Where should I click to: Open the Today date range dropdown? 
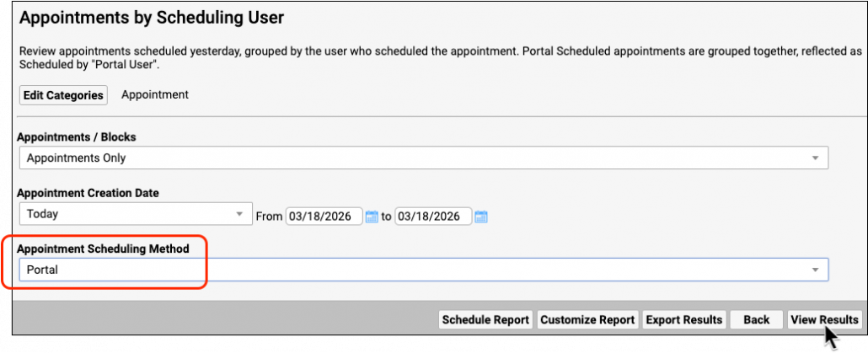[x=135, y=214]
